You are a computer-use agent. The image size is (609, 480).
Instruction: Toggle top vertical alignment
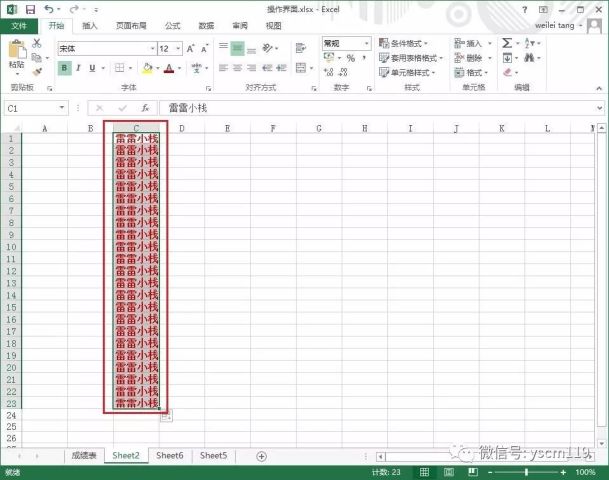[223, 48]
